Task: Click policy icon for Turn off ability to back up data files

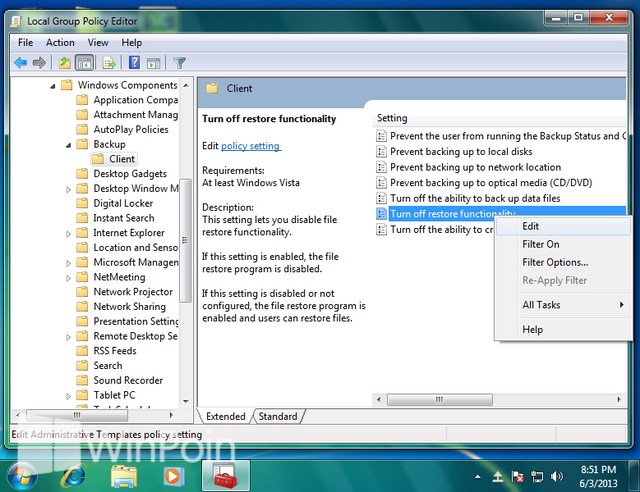Action: click(x=381, y=198)
